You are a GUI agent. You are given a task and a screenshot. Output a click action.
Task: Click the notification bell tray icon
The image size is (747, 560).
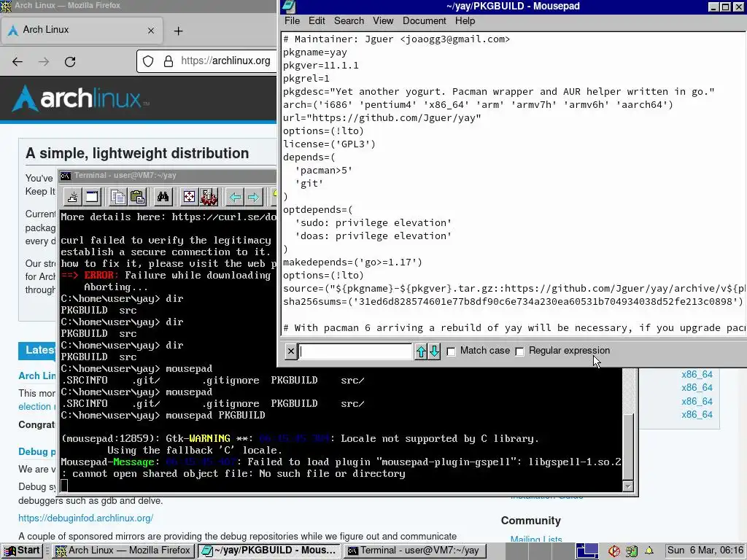pyautogui.click(x=649, y=551)
